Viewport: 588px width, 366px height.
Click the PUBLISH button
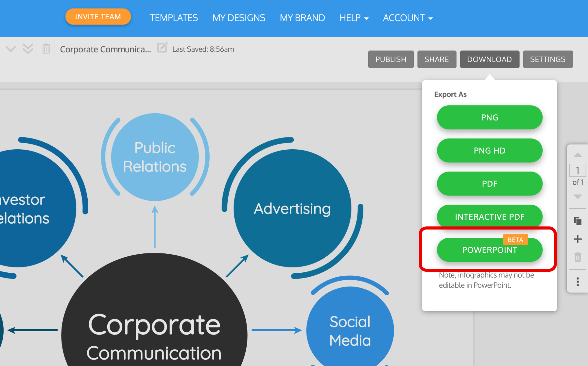391,59
